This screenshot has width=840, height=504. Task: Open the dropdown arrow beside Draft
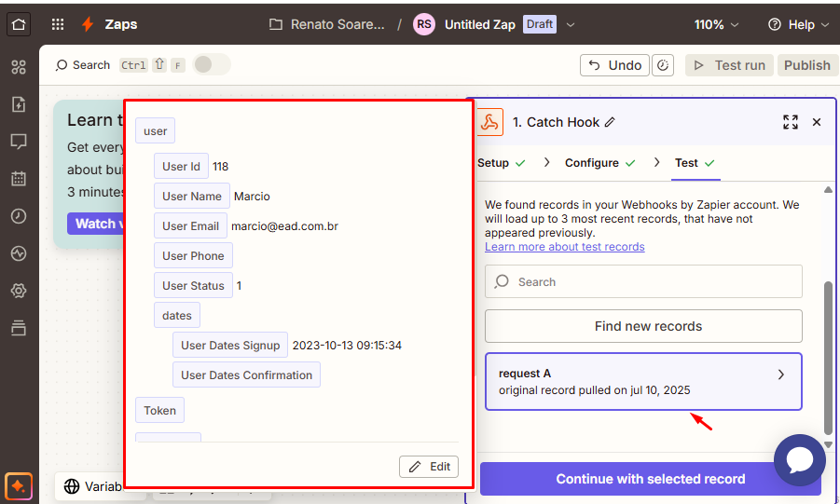571,24
